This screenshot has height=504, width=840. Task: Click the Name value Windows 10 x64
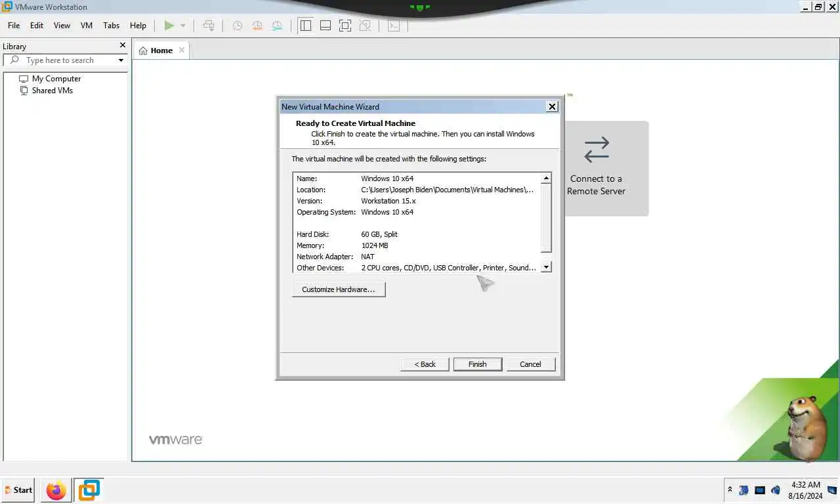click(x=387, y=178)
